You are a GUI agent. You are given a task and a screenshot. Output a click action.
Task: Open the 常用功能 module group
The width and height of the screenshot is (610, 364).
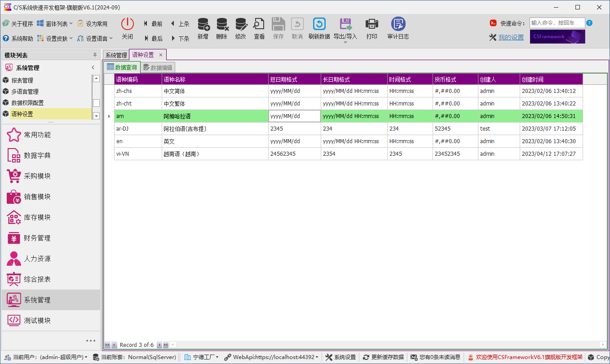point(51,135)
